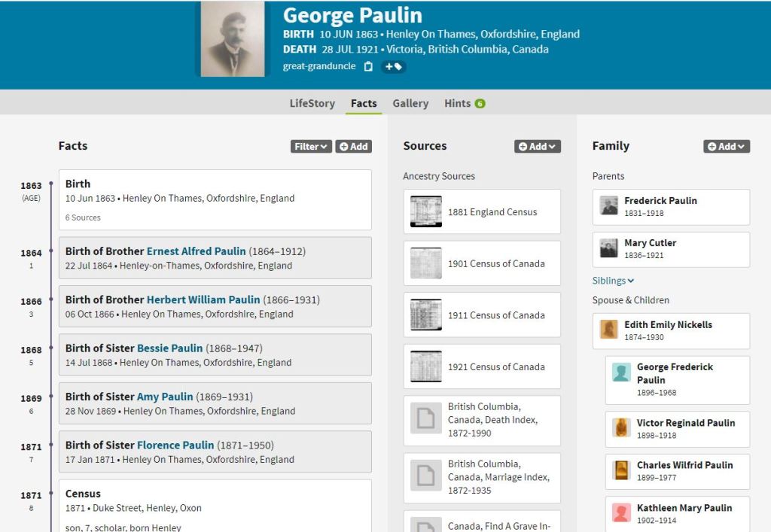Click the add tag icon in header

(394, 66)
